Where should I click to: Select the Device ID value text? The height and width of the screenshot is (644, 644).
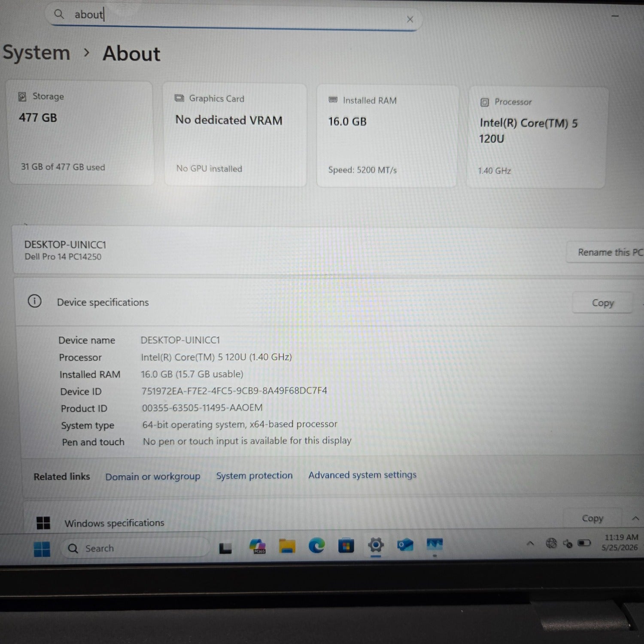click(x=234, y=391)
